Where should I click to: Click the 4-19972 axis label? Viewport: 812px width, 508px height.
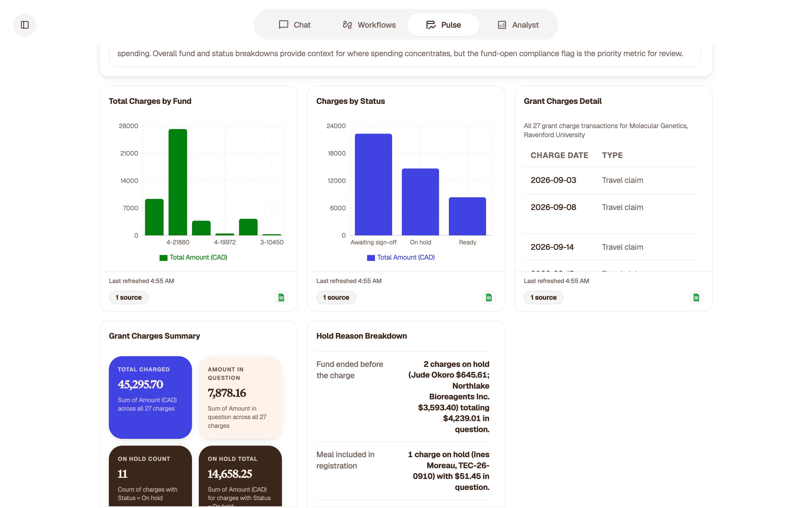[x=225, y=242]
